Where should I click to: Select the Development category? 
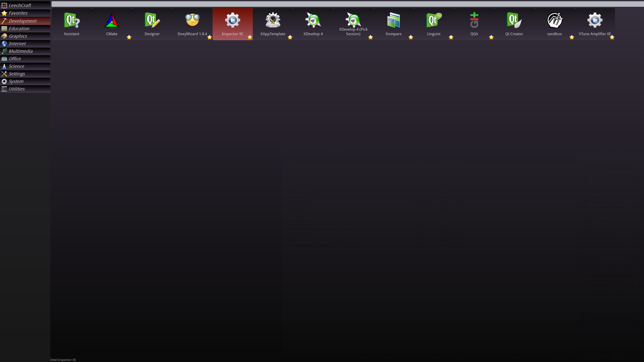[25, 21]
